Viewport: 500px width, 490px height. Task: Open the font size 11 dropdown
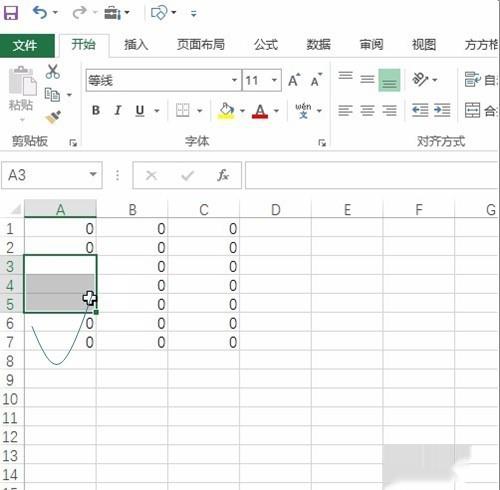pyautogui.click(x=274, y=80)
